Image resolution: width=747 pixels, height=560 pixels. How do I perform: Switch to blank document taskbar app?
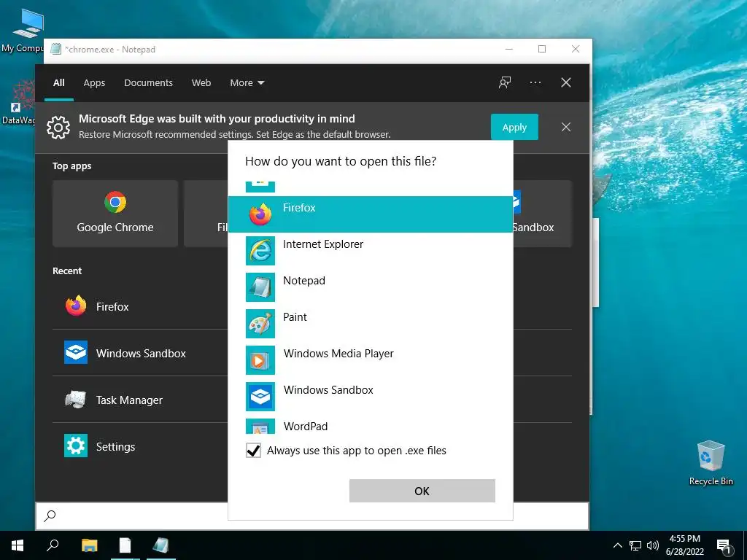(125, 545)
